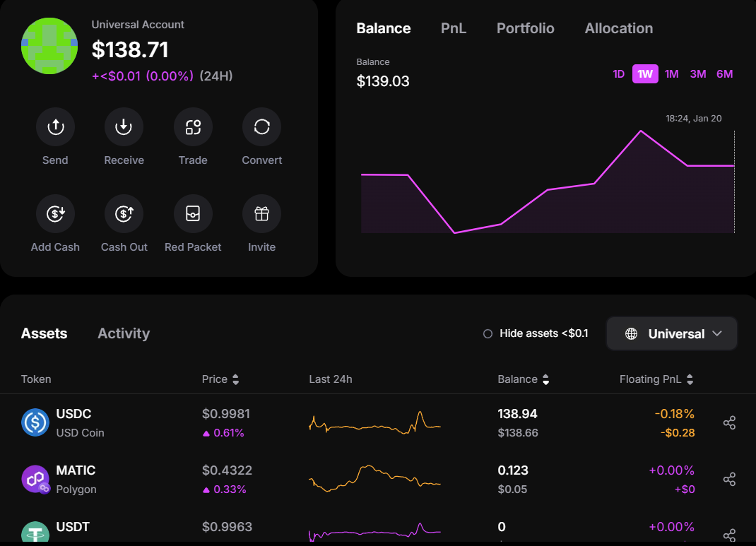
Task: Open the Red Packet feature
Action: 192,213
